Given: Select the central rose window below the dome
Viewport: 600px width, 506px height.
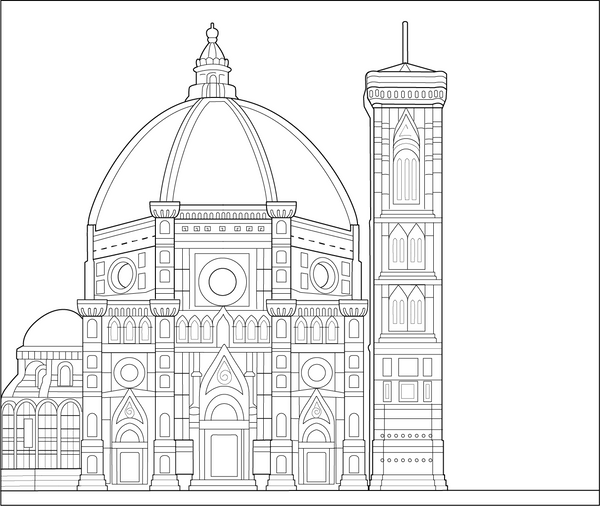Looking at the screenshot, I should click(x=222, y=281).
